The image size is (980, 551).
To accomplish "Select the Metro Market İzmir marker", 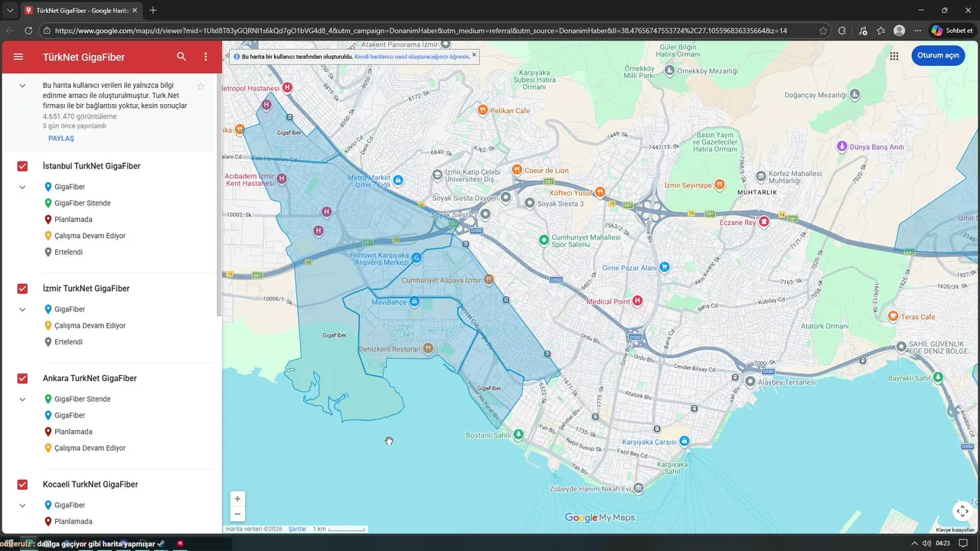I will point(398,181).
